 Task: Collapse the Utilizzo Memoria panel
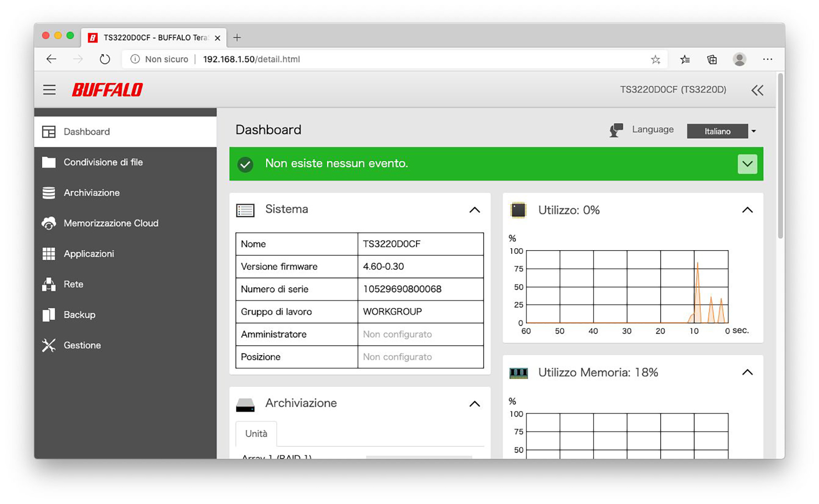[x=747, y=372]
